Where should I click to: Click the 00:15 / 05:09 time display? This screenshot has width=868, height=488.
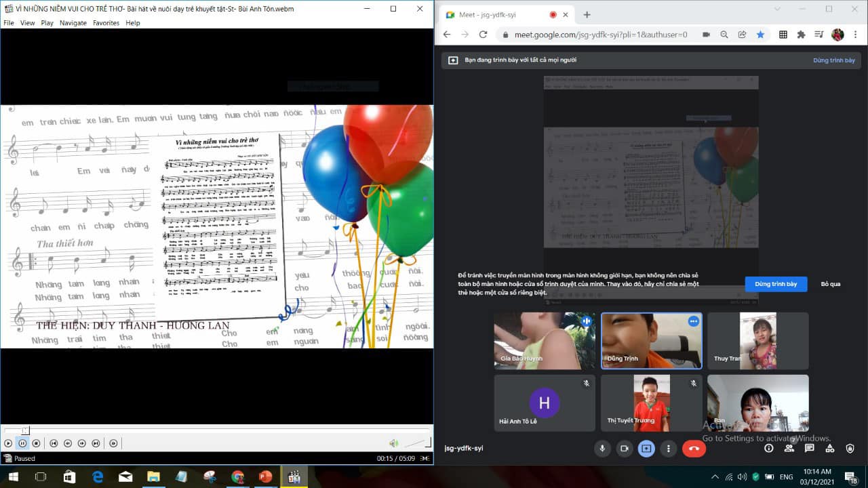(x=396, y=459)
